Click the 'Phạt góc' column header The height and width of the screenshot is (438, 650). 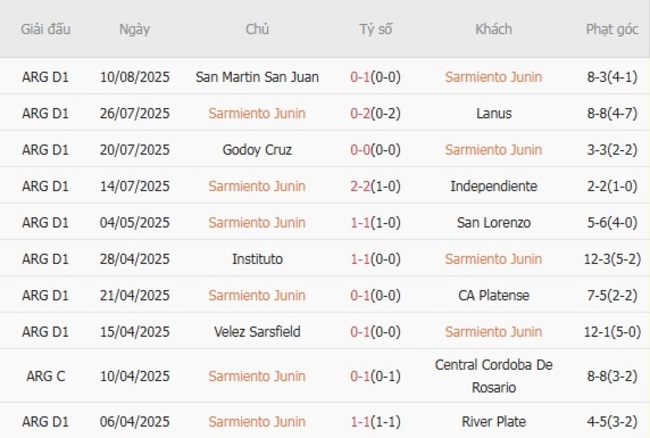tap(612, 29)
